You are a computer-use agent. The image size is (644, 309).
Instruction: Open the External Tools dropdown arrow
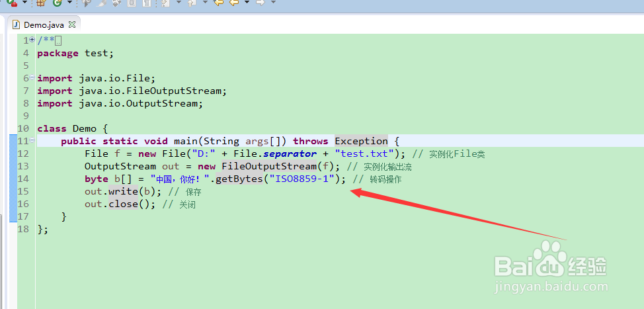tap(24, 2)
